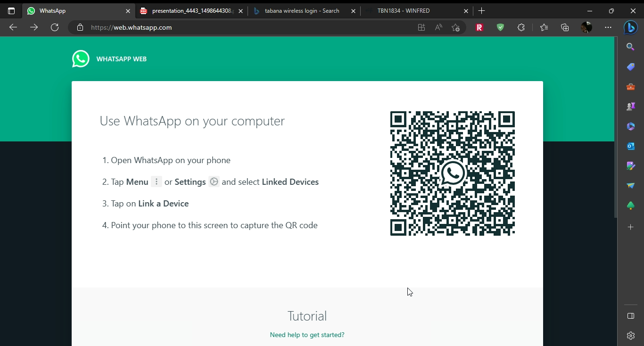Open the sidebar Image Creator icon

pyautogui.click(x=631, y=166)
